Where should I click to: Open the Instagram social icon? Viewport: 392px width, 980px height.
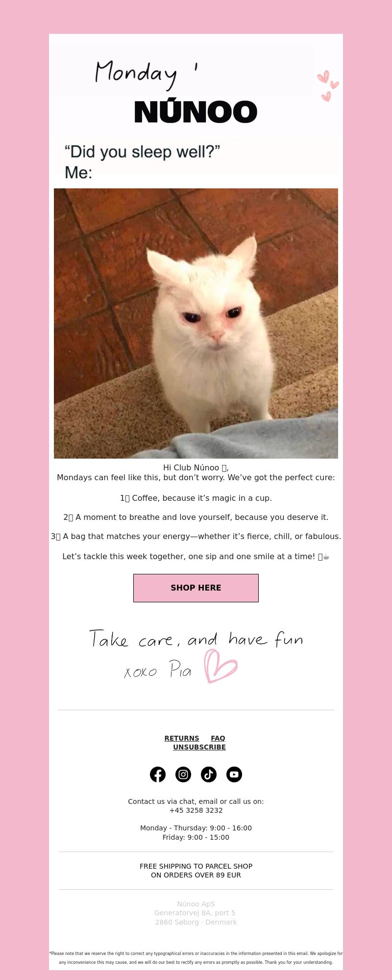point(183,774)
